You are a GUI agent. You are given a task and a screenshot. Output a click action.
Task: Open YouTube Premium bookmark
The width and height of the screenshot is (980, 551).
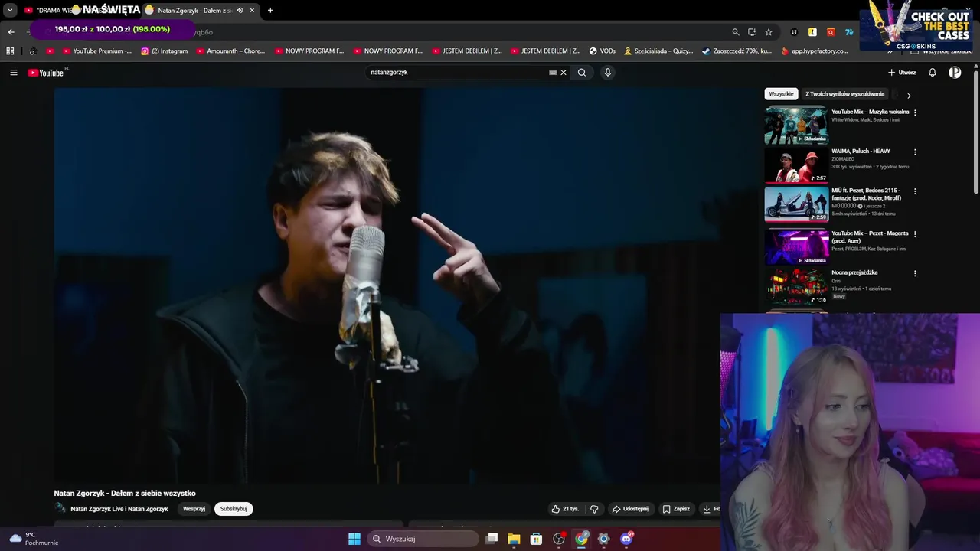96,51
